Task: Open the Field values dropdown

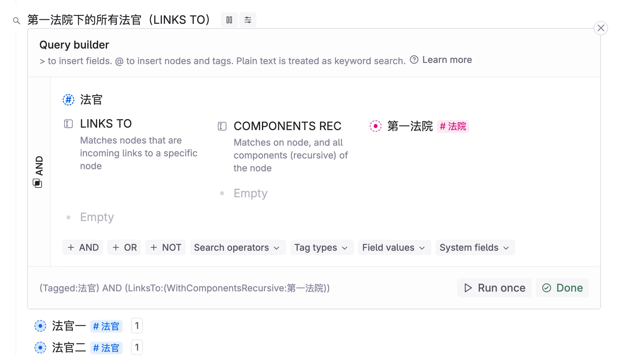Action: coord(394,247)
